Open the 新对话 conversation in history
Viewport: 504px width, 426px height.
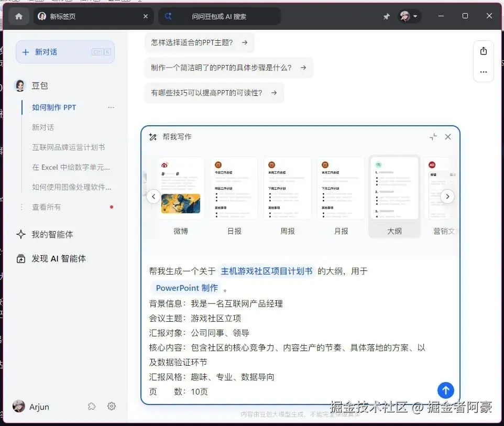(x=43, y=127)
